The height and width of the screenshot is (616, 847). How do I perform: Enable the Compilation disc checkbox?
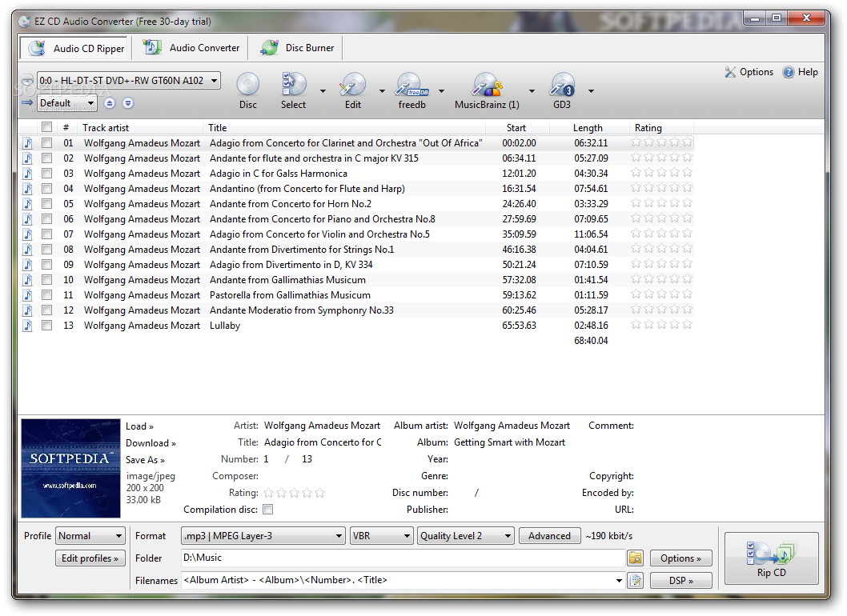point(268,509)
